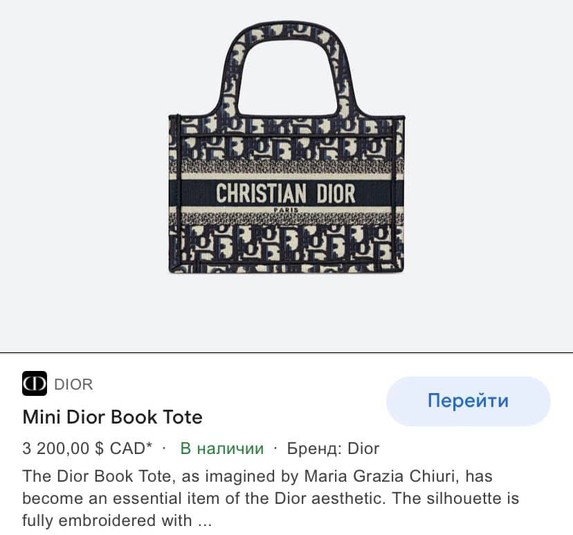Click the small PARIS text on bag
This screenshot has width=573, height=535.
click(286, 210)
